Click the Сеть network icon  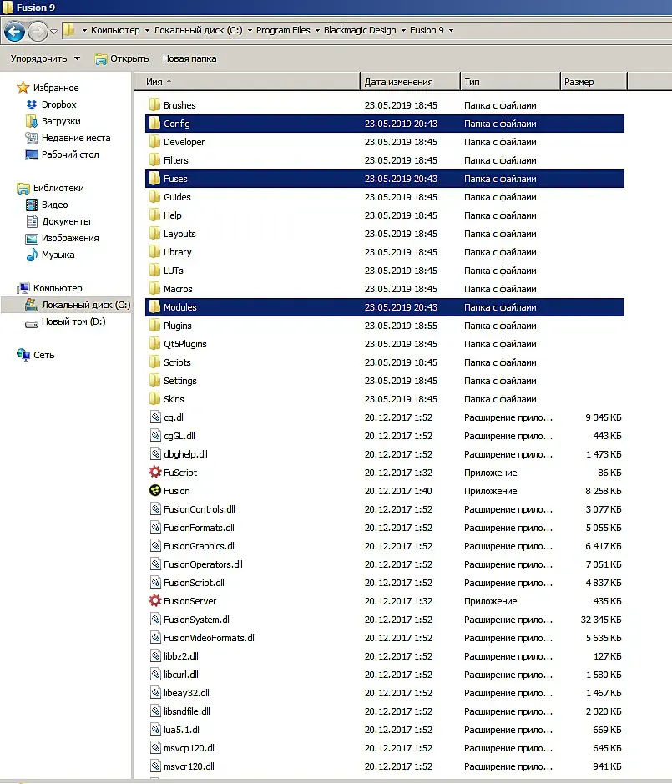pos(23,355)
